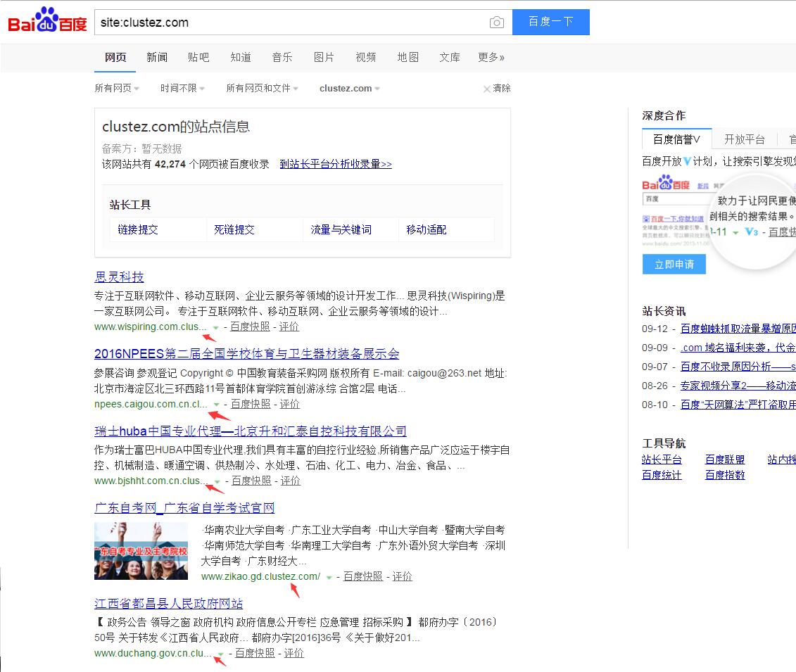Click the green arrow beside www.zikao.gd.clustez.com
The height and width of the screenshot is (672, 796).
[x=329, y=577]
